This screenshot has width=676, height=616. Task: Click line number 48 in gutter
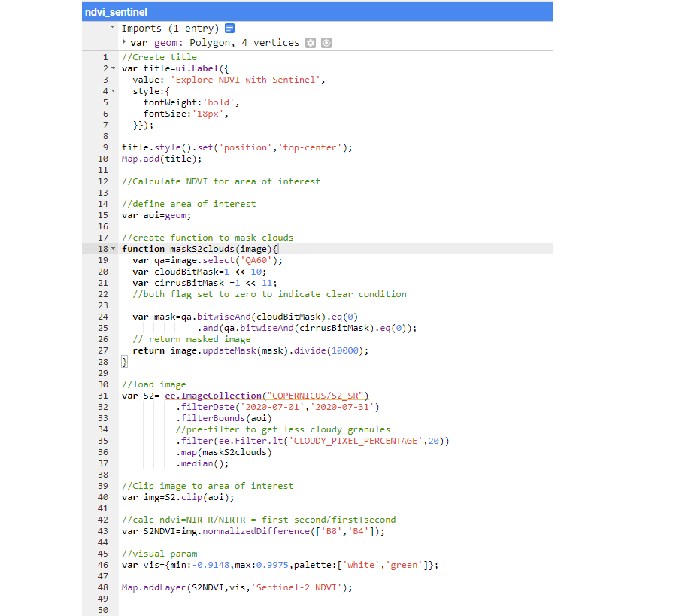click(x=102, y=587)
